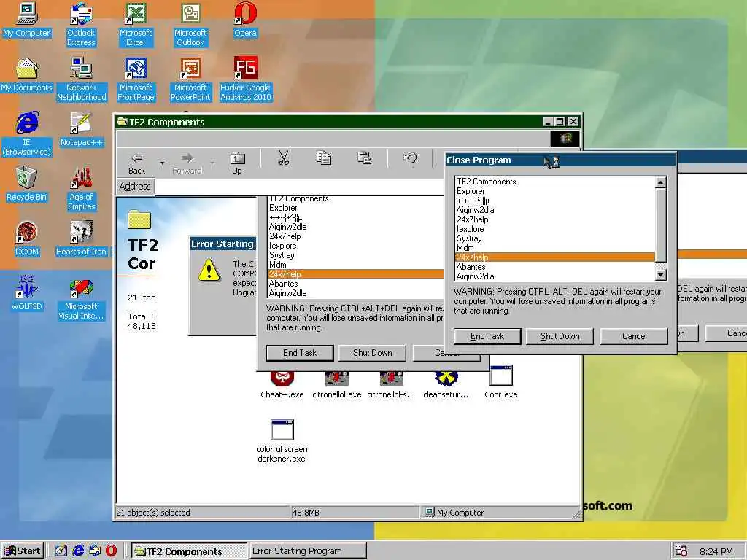Switch to TF2 Components taskbar button
747x560 pixels.
click(189, 551)
